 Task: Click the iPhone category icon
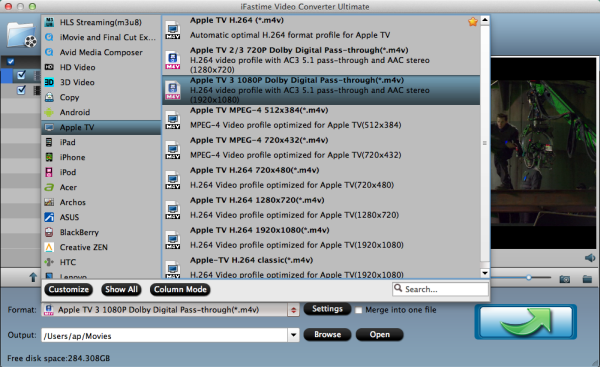pos(49,157)
